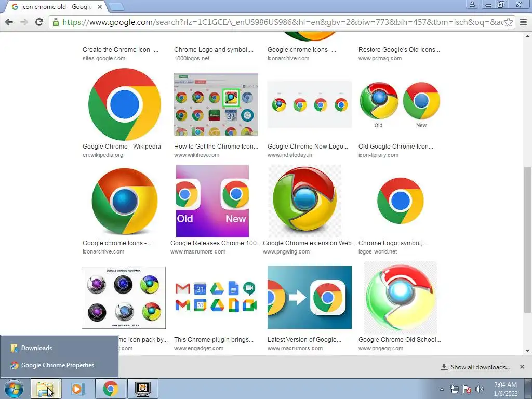Click the en.wikipedia.org source text
The image size is (532, 399).
point(103,155)
